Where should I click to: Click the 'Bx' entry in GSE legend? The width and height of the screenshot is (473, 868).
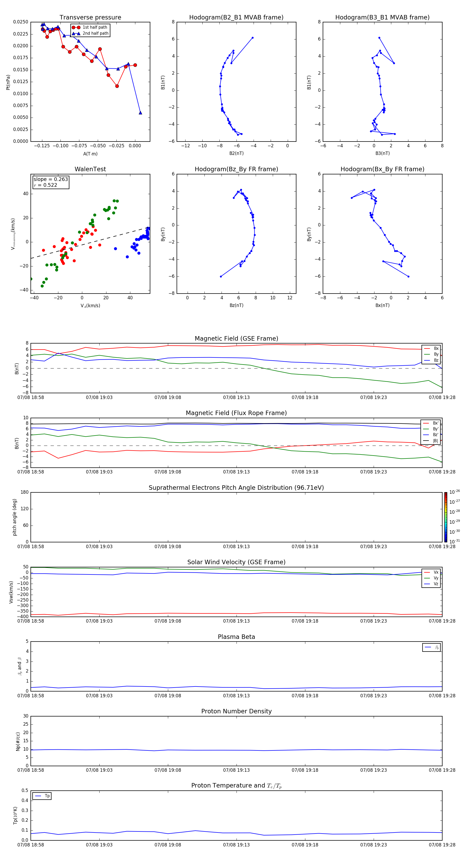pos(431,349)
